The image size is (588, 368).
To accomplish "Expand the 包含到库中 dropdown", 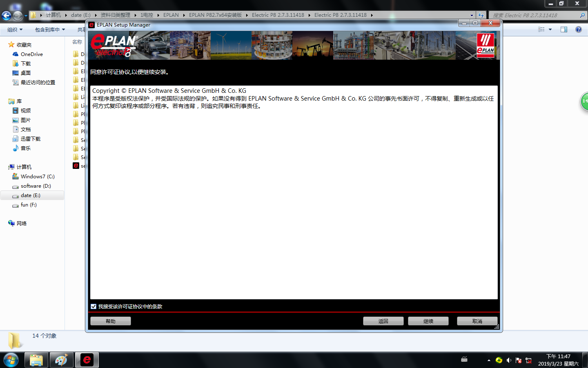I will coord(50,29).
